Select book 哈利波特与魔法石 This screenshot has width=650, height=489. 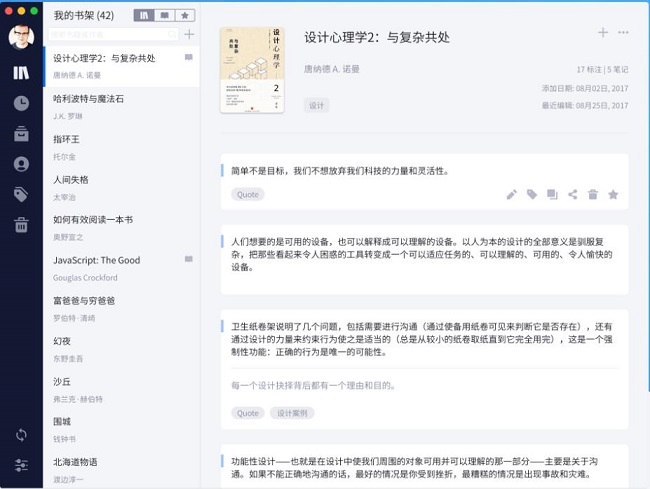[x=121, y=107]
